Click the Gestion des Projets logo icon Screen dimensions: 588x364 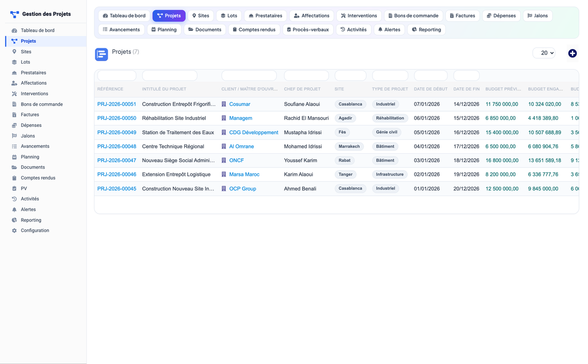point(15,14)
